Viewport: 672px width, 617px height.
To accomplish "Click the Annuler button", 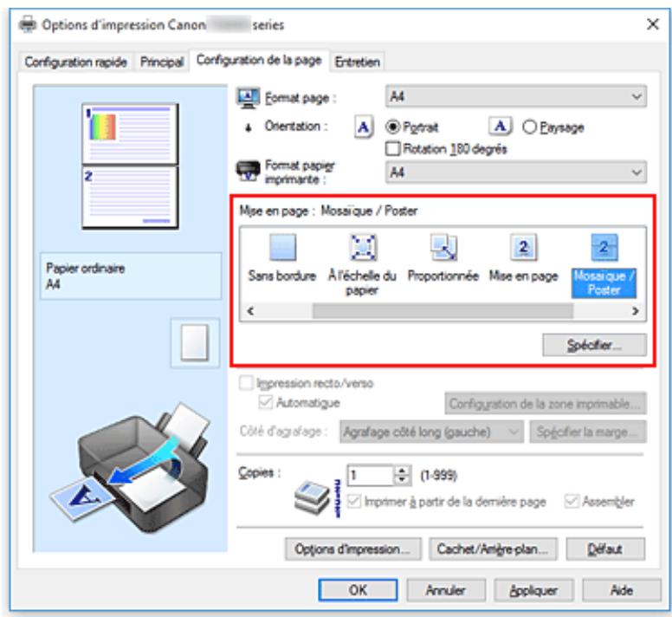I will pyautogui.click(x=446, y=590).
